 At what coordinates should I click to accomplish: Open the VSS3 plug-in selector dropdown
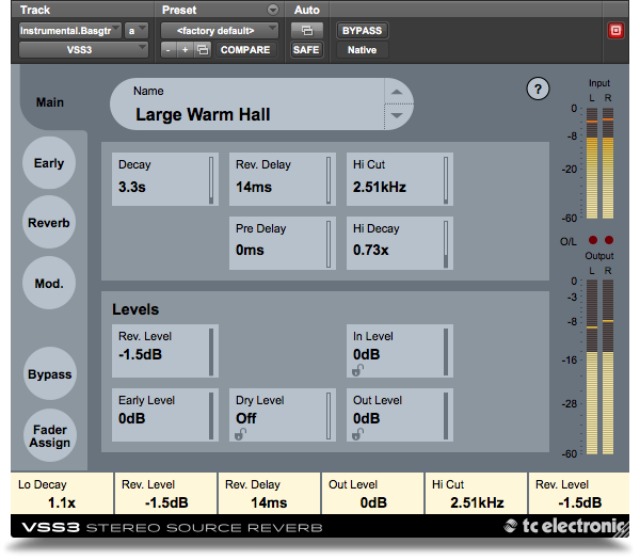click(83, 50)
